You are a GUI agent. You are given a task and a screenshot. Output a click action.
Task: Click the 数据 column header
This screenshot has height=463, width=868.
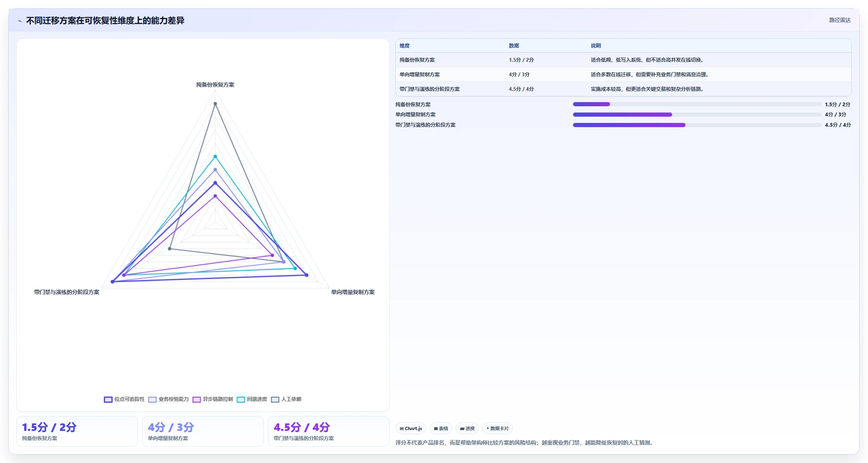(x=514, y=46)
